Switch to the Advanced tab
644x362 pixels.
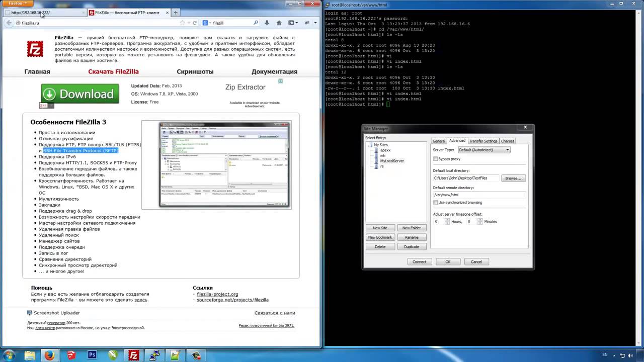tap(457, 141)
